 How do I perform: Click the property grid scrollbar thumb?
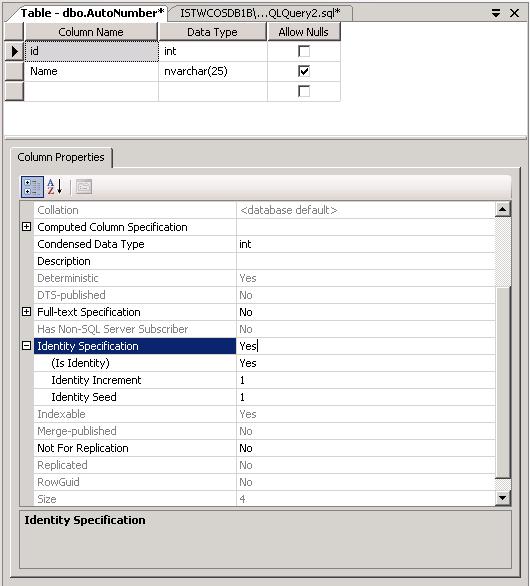pos(503,381)
